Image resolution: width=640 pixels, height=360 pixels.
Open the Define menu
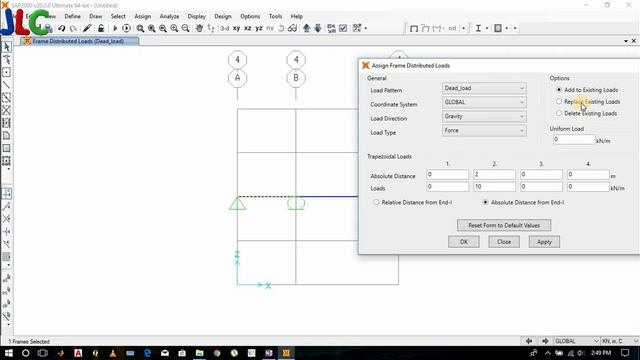[72, 16]
